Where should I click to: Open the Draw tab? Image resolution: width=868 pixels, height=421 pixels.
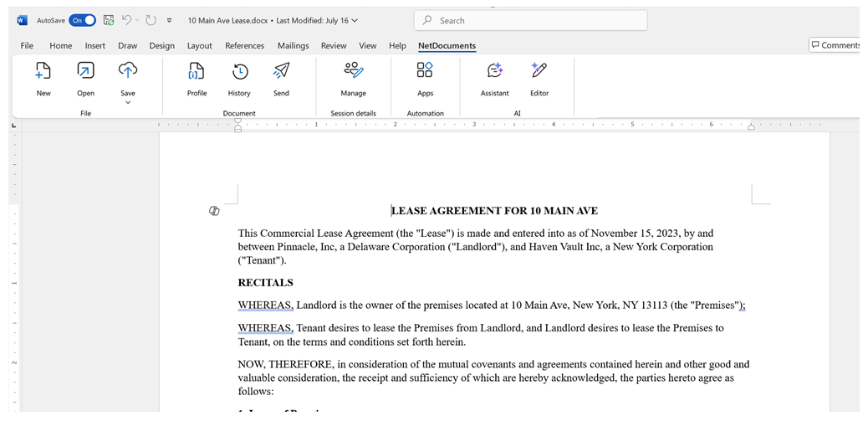pyautogui.click(x=128, y=46)
